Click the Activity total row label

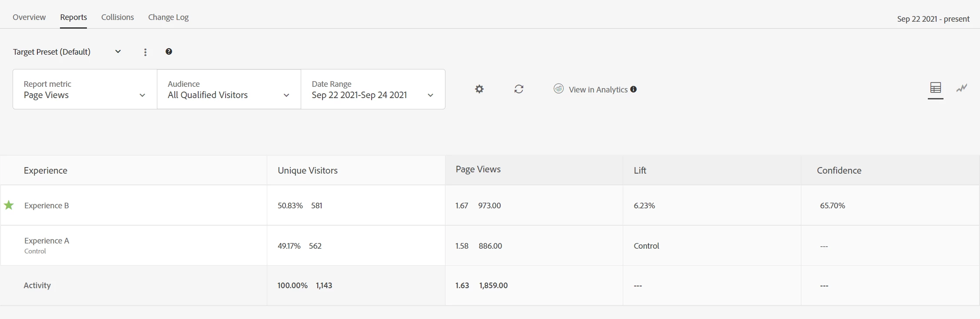(x=37, y=285)
